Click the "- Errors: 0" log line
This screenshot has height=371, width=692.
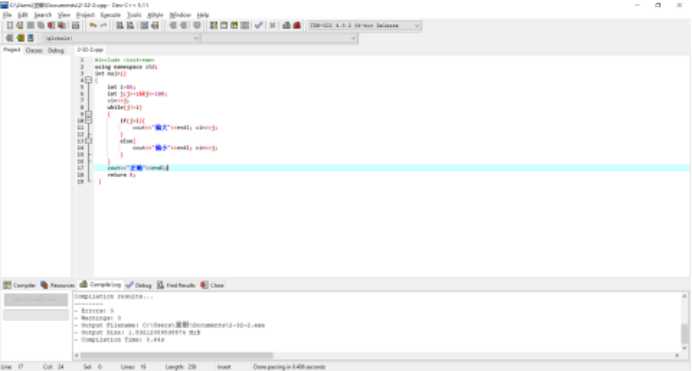click(x=94, y=311)
